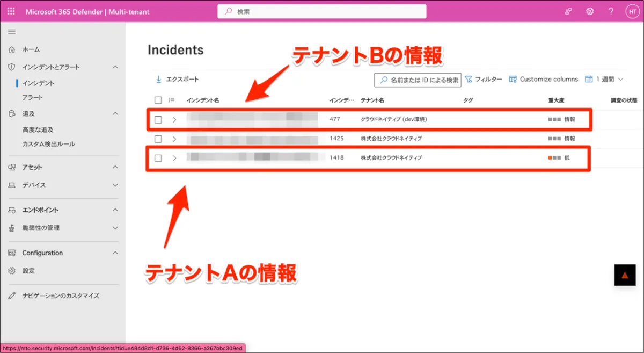644x353 pixels.
Task: Open the community icon in the header
Action: 569,11
